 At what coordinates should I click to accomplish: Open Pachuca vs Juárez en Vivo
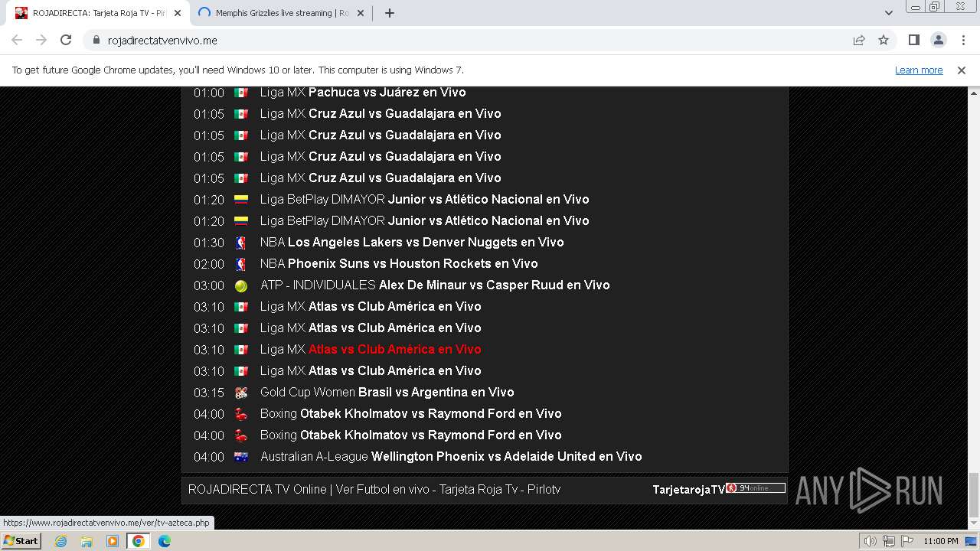(387, 92)
